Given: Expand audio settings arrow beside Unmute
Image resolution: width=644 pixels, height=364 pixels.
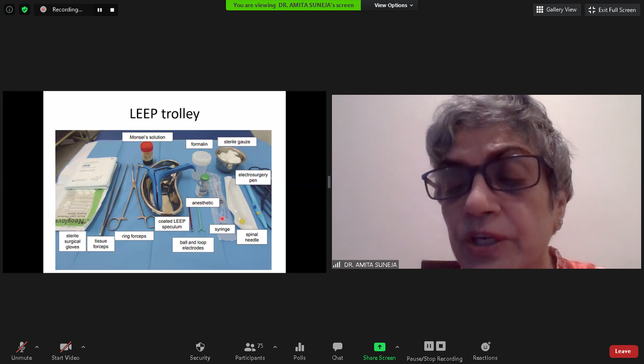Looking at the screenshot, I should 37,347.
